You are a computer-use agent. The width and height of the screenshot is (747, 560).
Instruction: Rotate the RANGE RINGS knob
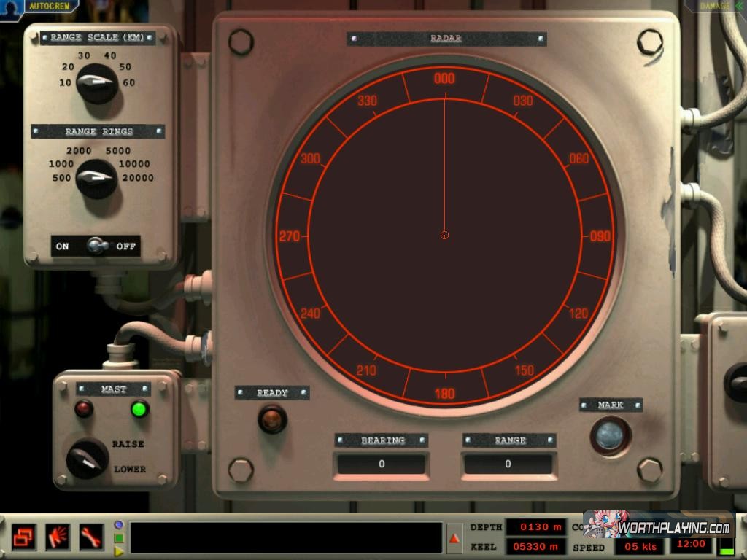pyautogui.click(x=96, y=179)
